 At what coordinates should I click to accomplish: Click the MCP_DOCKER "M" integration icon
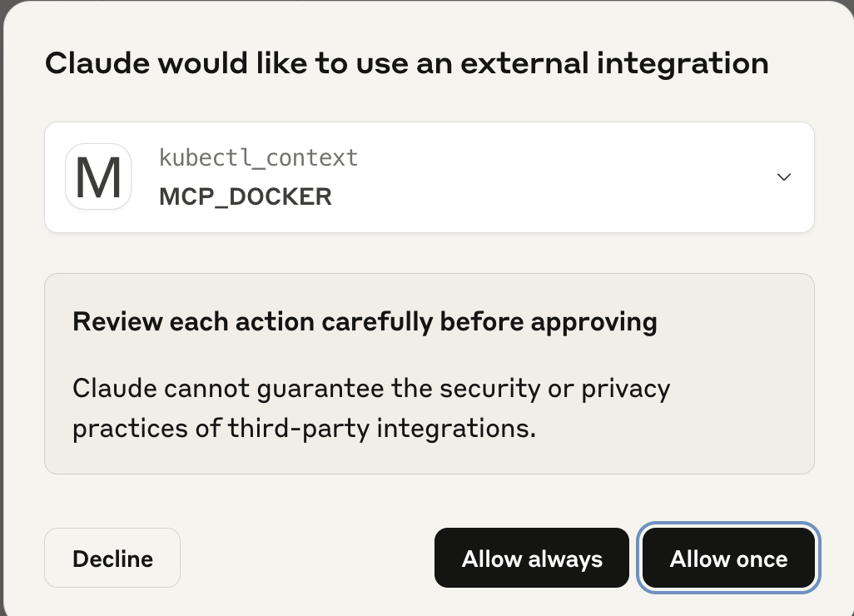point(98,176)
